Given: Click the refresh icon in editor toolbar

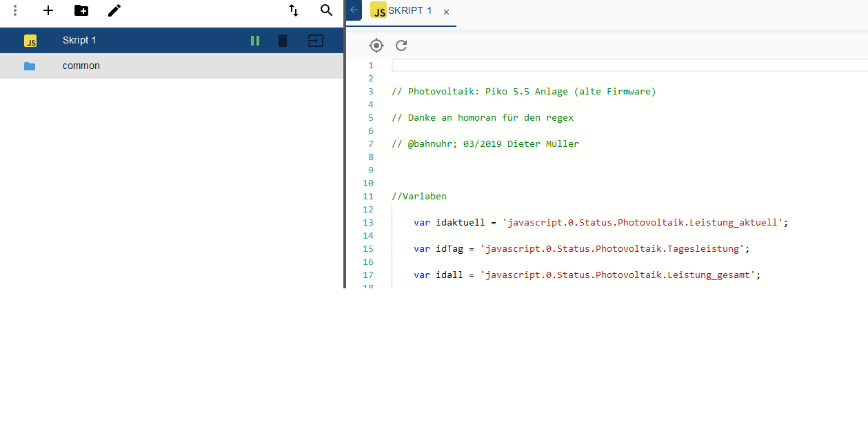Looking at the screenshot, I should (401, 46).
